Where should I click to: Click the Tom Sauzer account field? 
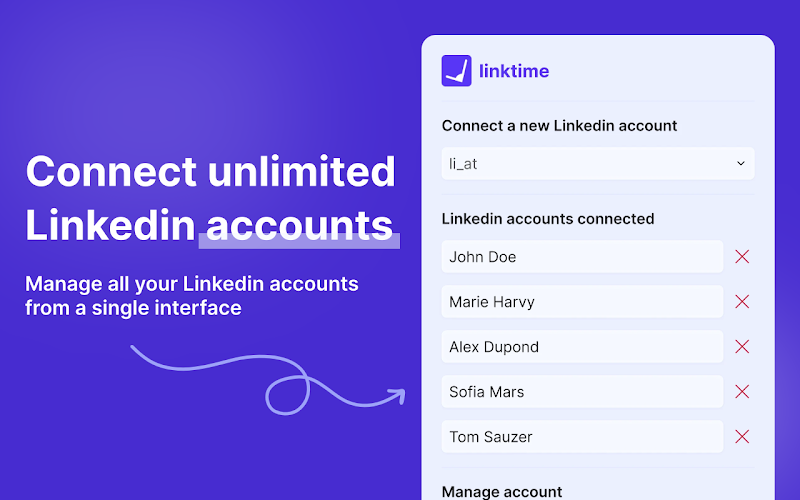pyautogui.click(x=582, y=437)
